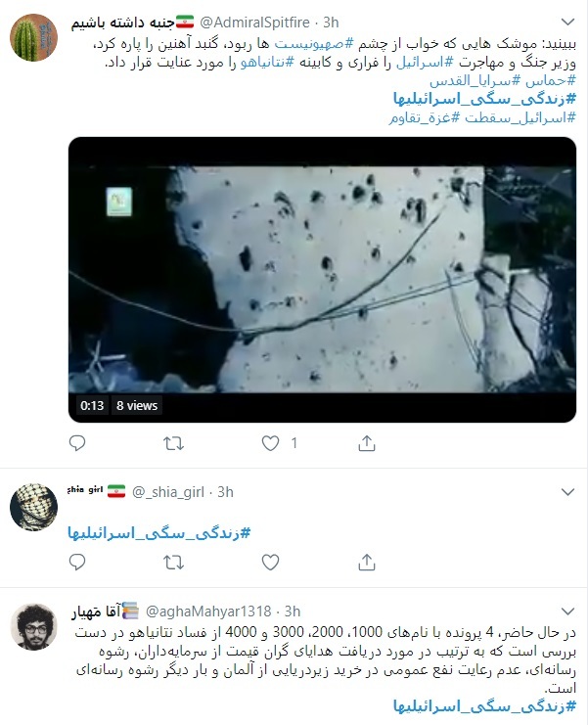Play the 0:13 embedded video

coord(322,279)
